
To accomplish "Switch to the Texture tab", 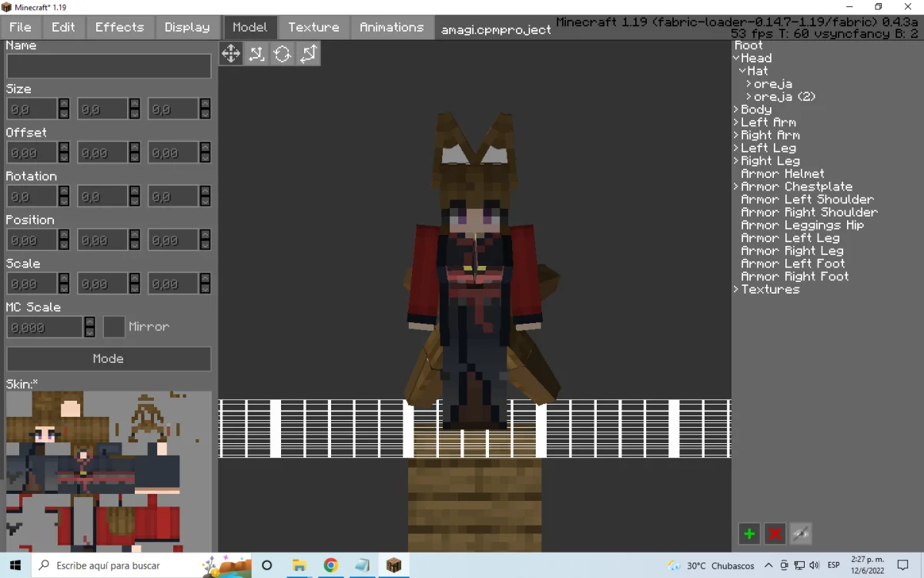I will coord(313,27).
